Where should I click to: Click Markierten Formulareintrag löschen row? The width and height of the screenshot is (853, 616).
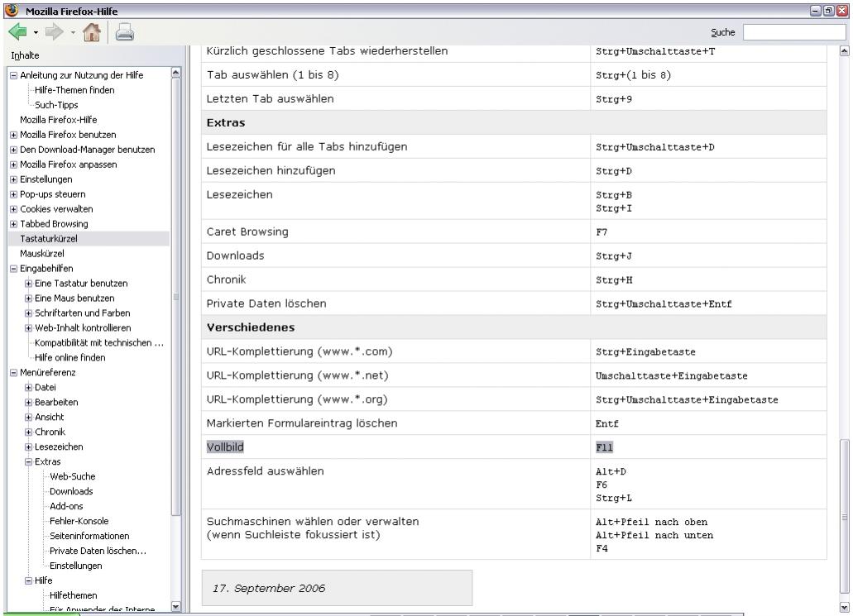(302, 423)
